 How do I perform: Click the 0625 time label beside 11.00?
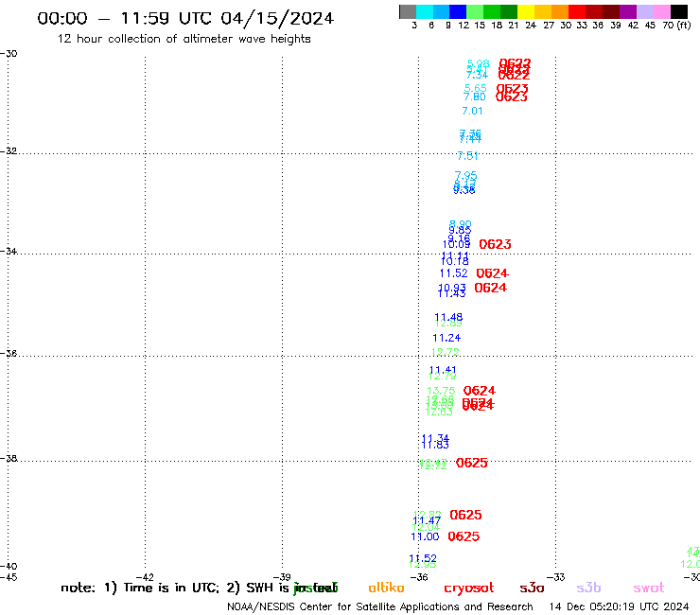point(464,536)
